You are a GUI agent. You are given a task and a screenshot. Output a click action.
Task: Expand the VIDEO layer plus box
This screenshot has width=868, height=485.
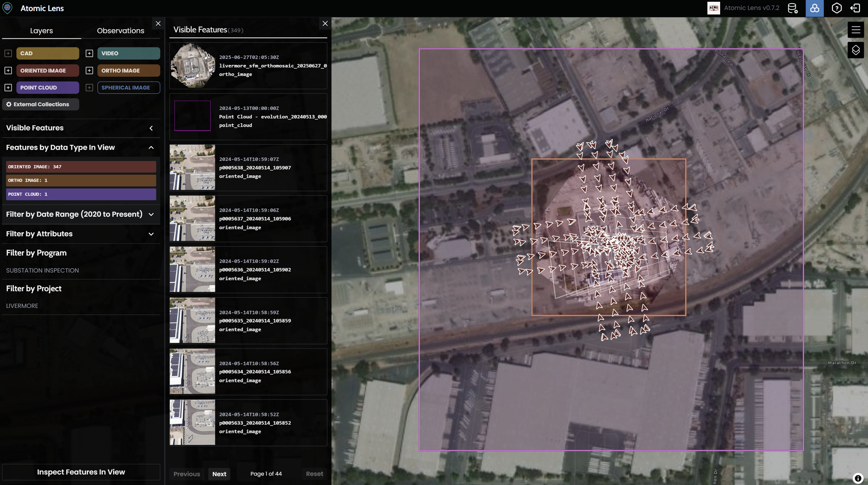89,53
